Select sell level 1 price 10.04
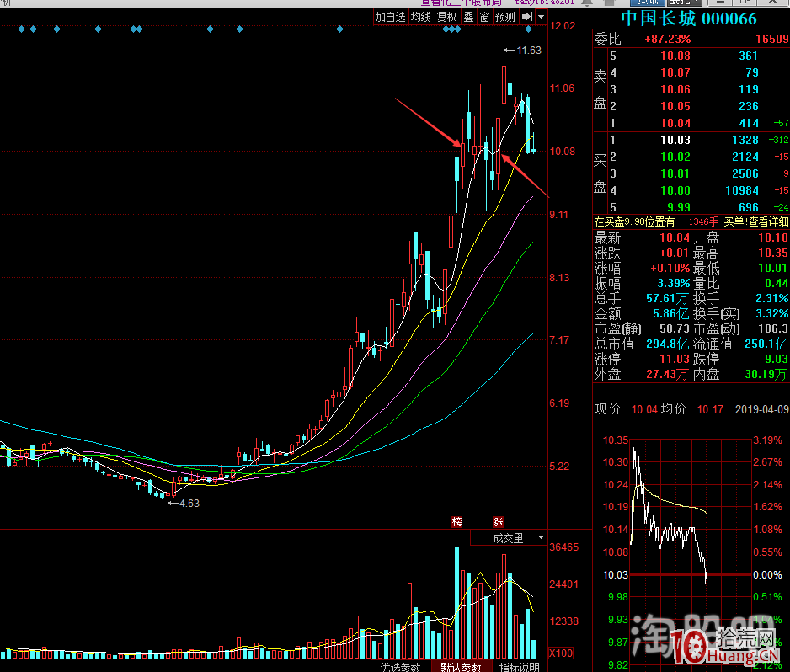This screenshot has width=790, height=672. tap(675, 123)
